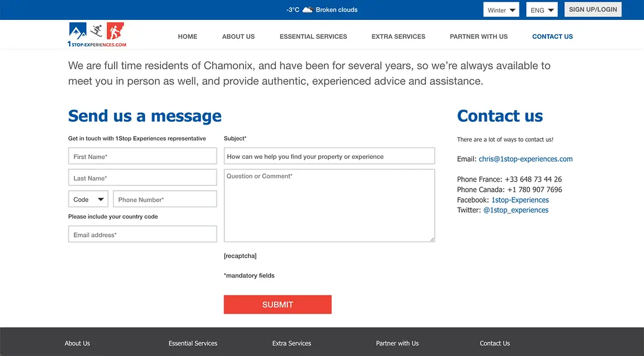The image size is (644, 356).
Task: Open the @1stop_experiences Twitter link
Action: click(516, 210)
